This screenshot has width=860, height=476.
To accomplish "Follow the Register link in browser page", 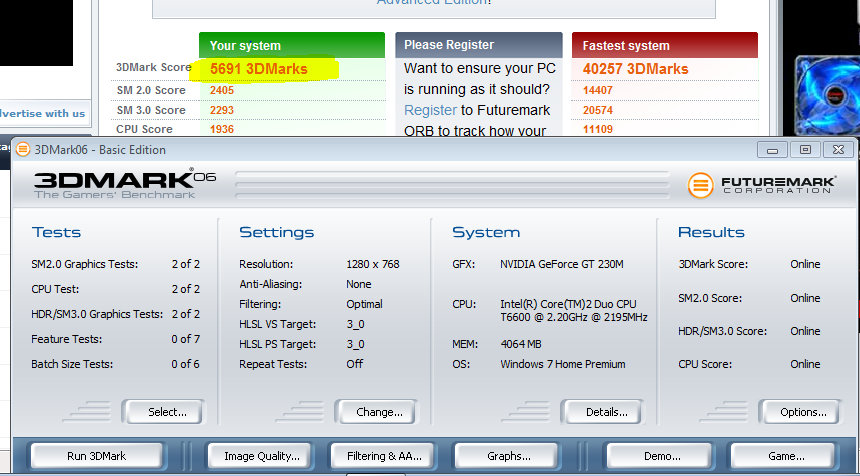I will (x=430, y=110).
